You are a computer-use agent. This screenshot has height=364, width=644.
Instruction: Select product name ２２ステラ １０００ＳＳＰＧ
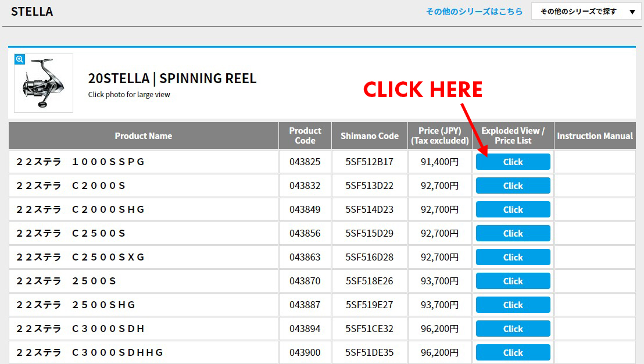pos(80,162)
